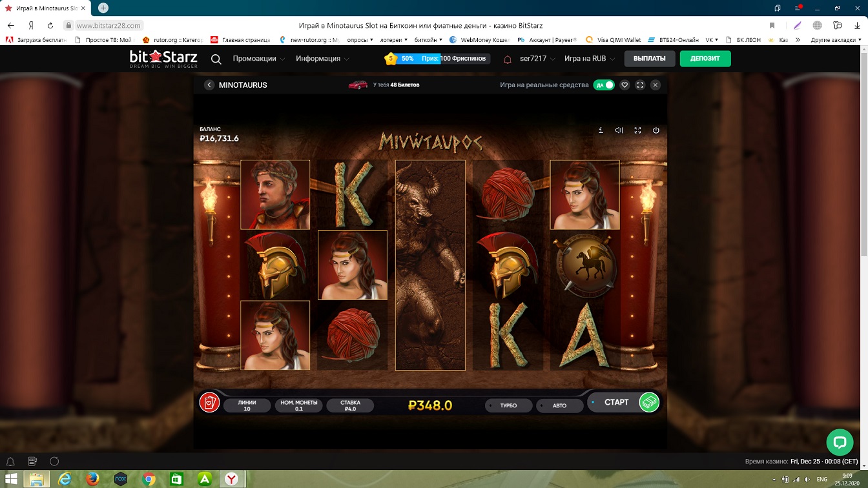This screenshot has height=488, width=868.
Task: Expand the Промоакции menu
Action: coord(259,59)
